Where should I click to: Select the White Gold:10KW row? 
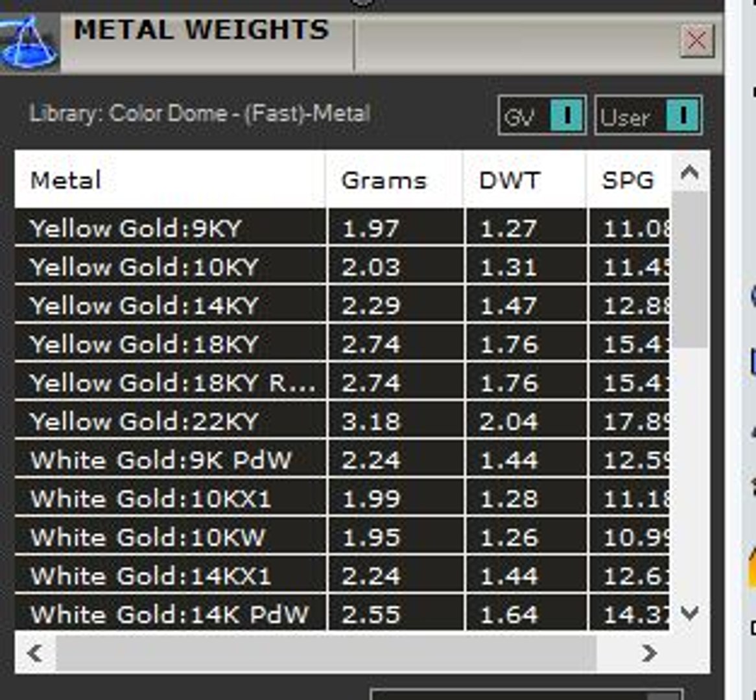(x=342, y=536)
